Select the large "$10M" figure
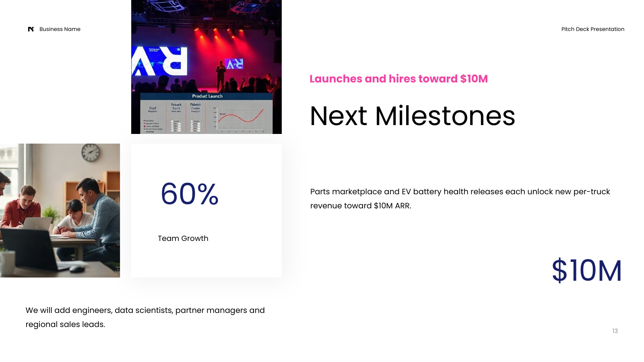This screenshot has width=644, height=362. (587, 270)
